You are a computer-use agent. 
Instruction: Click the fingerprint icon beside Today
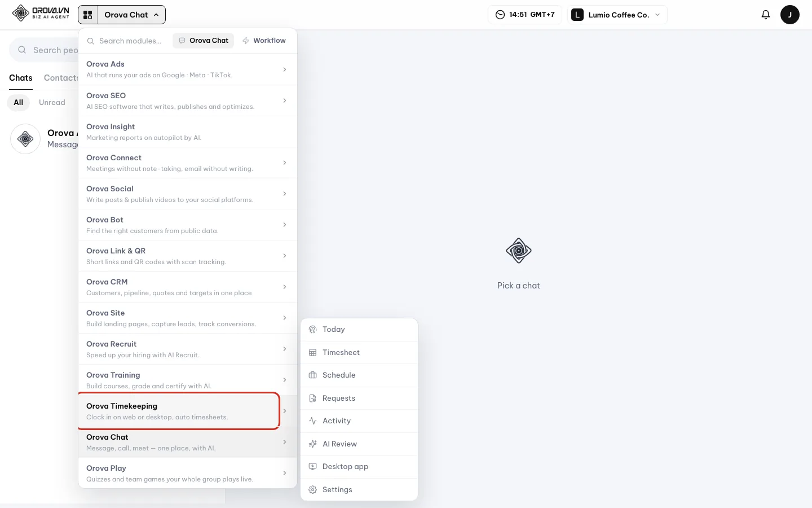coord(313,330)
